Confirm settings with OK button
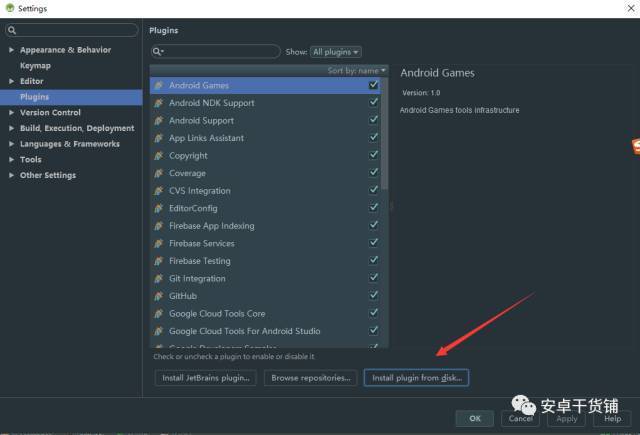This screenshot has height=435, width=640. (x=475, y=418)
